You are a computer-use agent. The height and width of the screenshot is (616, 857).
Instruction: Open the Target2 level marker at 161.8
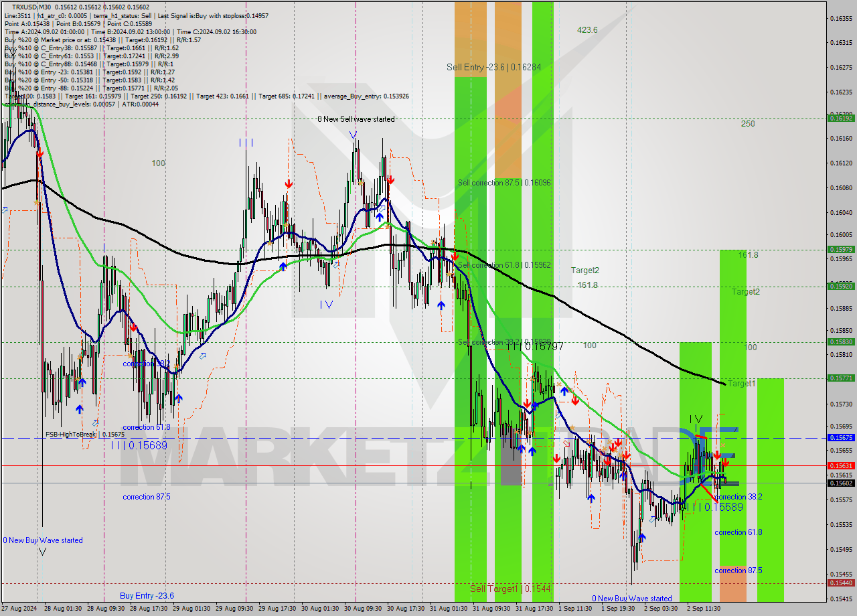click(x=587, y=270)
